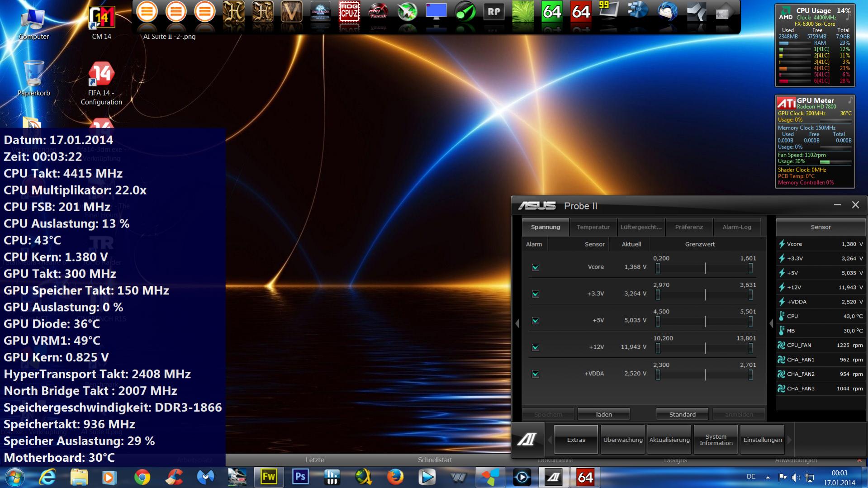The image size is (868, 488).
Task: Open the blue monitor dock icon
Action: point(436,12)
